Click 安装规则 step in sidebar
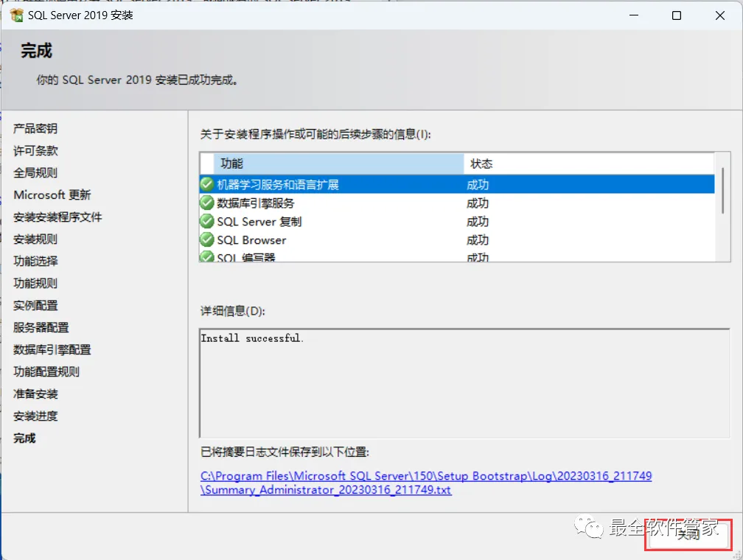This screenshot has width=743, height=560. coord(35,239)
